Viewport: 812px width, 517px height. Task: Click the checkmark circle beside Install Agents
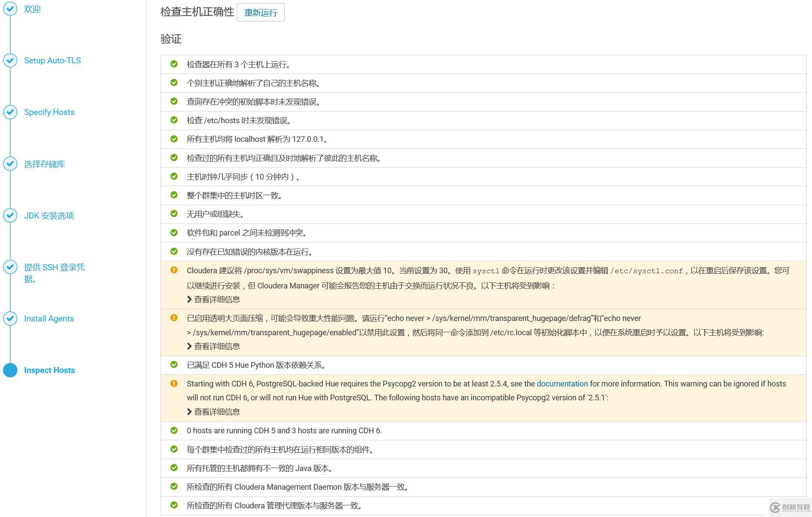coord(10,318)
